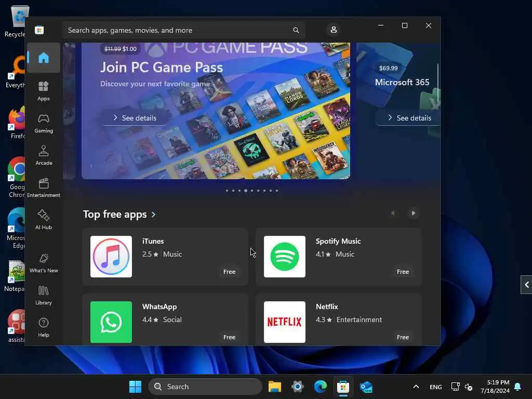
Task: Open the Everything desktop shortcut
Action: point(16,72)
